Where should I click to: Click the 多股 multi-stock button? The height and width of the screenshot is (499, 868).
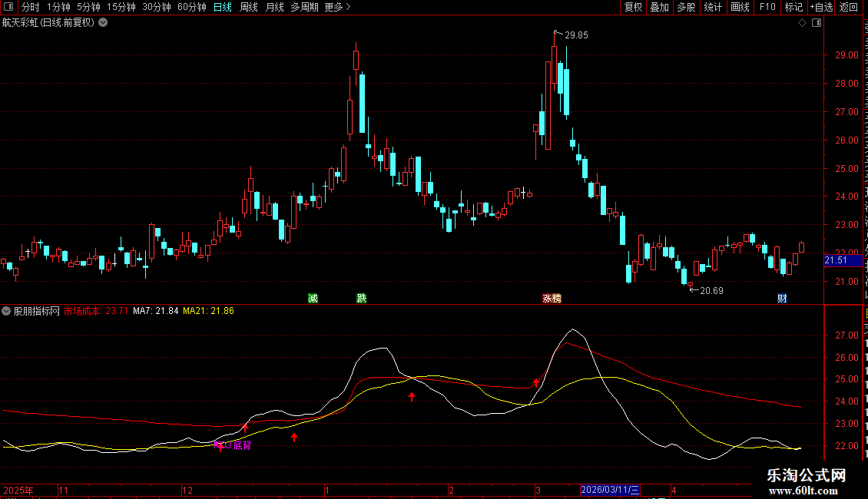click(687, 7)
